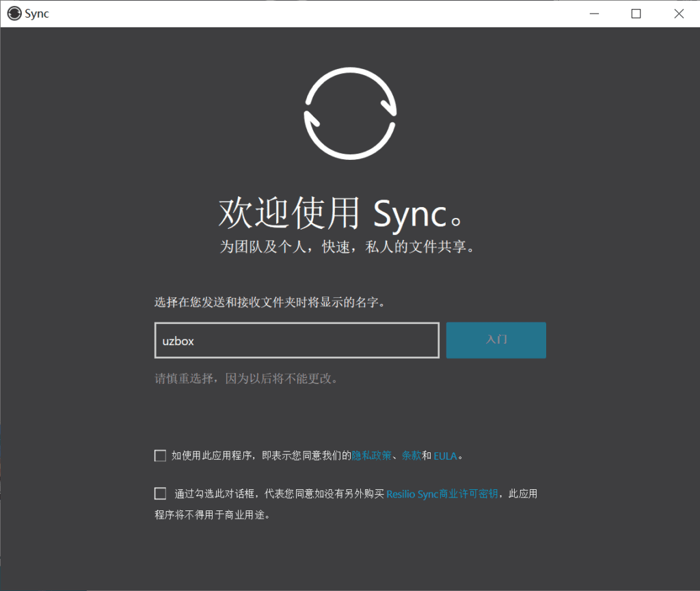Image resolution: width=700 pixels, height=591 pixels.
Task: Enable the privacy policy agreement checkbox
Action: [160, 455]
